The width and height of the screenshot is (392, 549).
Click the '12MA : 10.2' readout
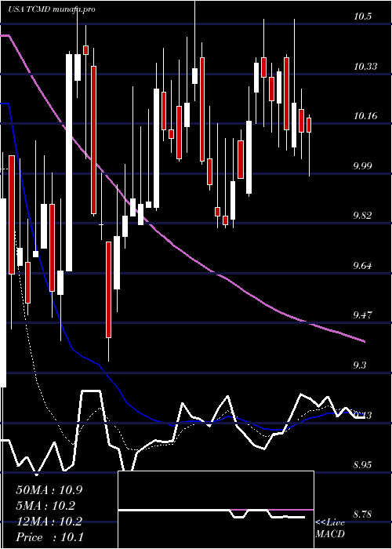click(49, 522)
